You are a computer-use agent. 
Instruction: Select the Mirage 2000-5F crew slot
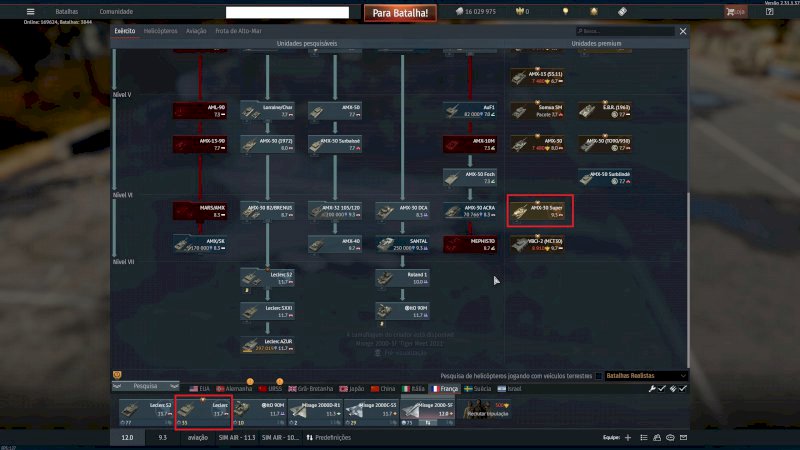point(427,412)
